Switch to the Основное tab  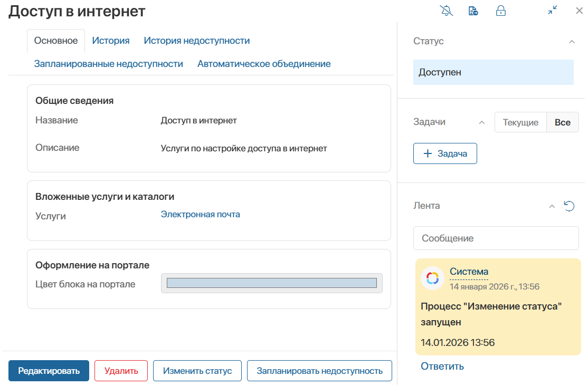click(56, 41)
